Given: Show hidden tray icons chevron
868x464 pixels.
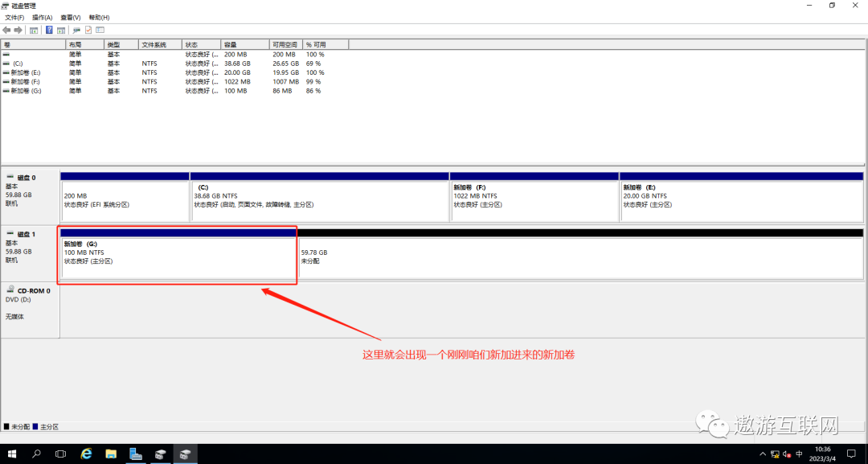Looking at the screenshot, I should pyautogui.click(x=763, y=454).
